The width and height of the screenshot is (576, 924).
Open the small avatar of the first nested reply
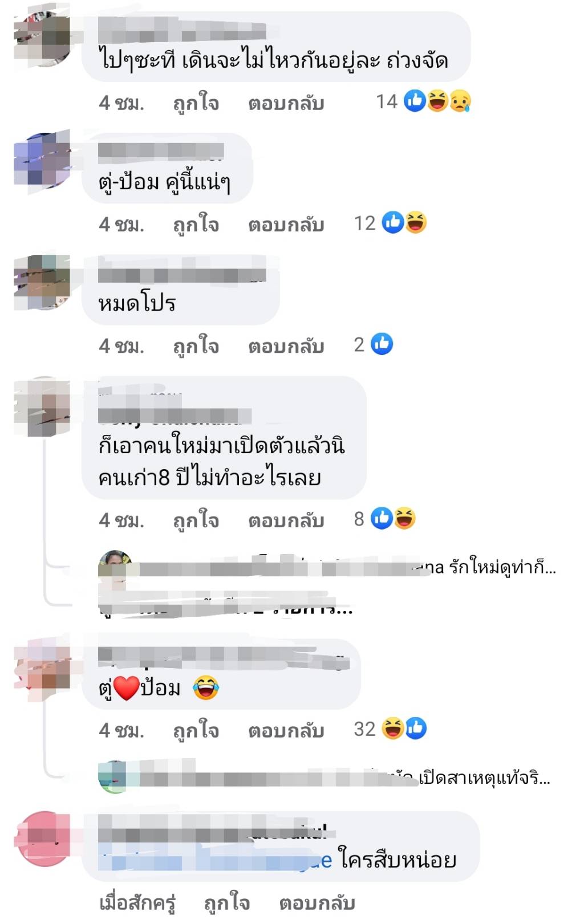pyautogui.click(x=115, y=568)
